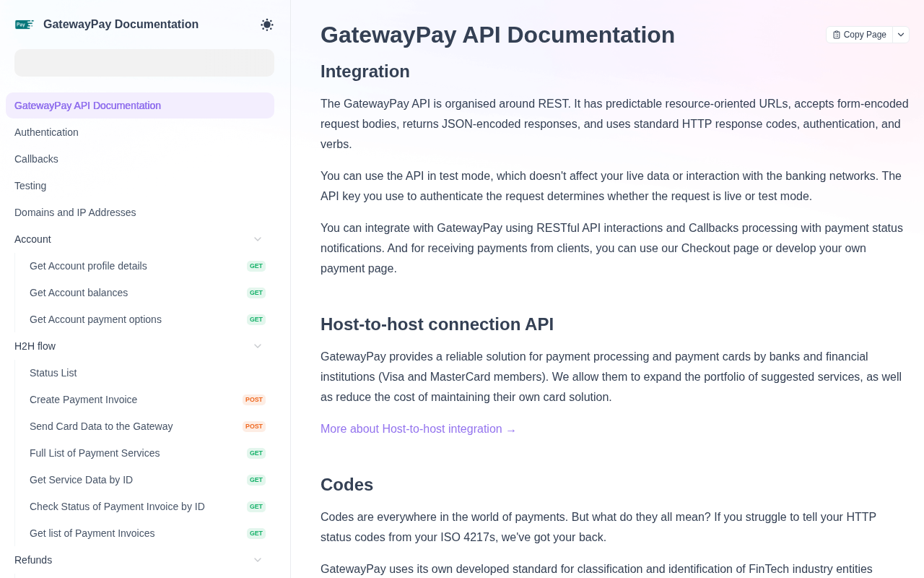924x578 pixels.
Task: Click the Copy Page button
Action: (x=860, y=35)
